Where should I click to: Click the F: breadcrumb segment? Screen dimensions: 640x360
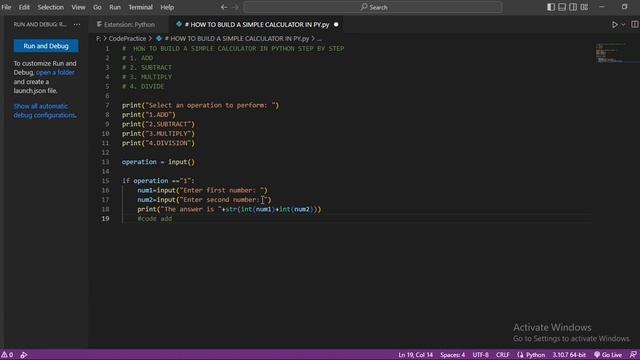pyautogui.click(x=98, y=38)
